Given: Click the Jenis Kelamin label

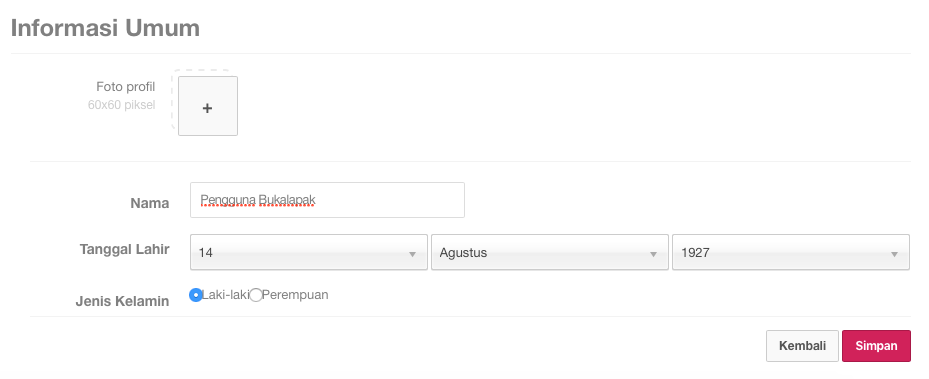Looking at the screenshot, I should click(123, 301).
